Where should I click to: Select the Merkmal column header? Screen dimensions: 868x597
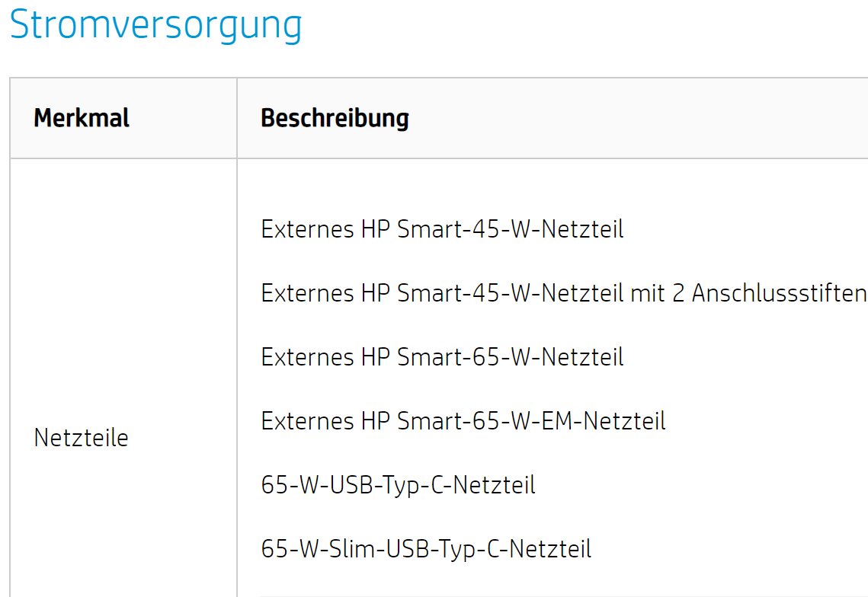click(x=82, y=118)
